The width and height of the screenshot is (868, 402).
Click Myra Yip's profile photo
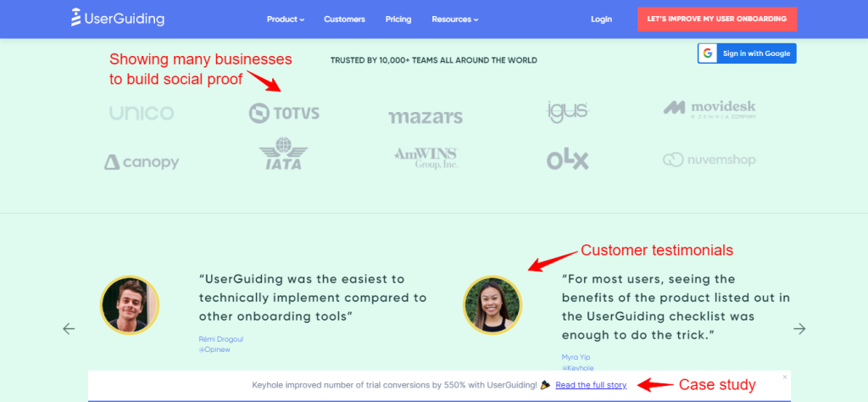tap(492, 305)
